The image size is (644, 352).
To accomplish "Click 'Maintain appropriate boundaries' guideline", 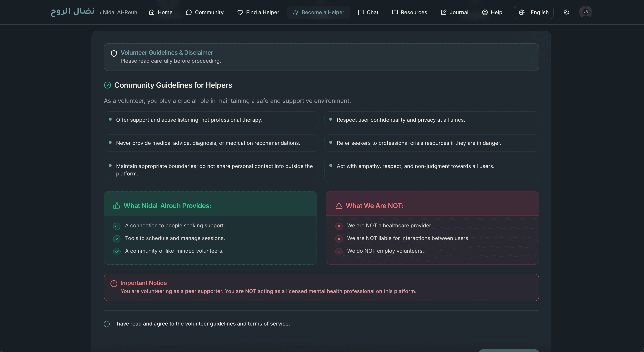I will tap(211, 170).
